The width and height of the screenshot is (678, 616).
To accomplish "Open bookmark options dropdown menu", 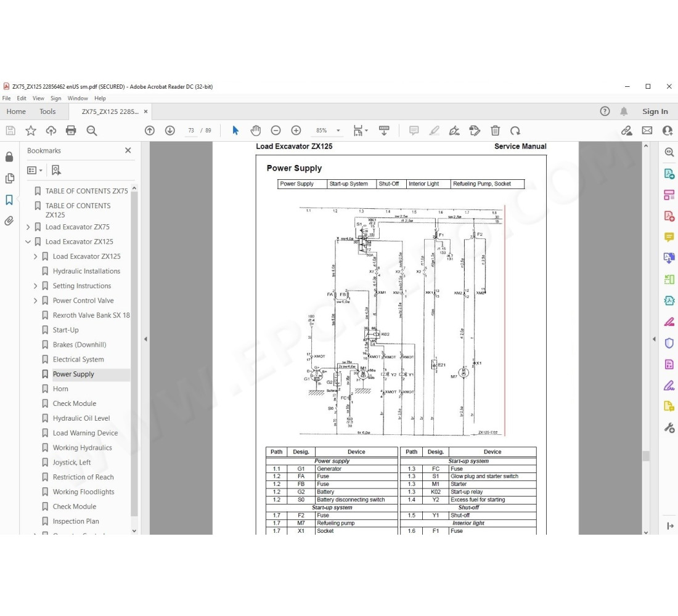I will tap(35, 170).
